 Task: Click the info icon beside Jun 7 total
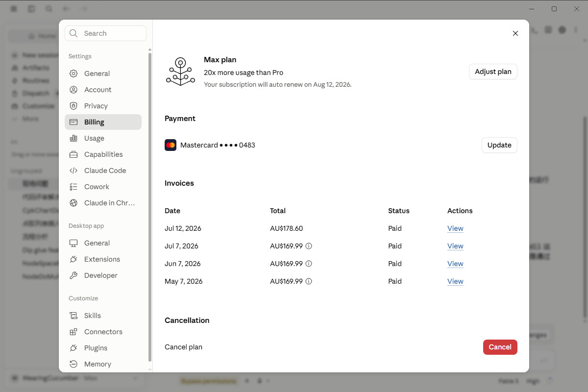coord(309,264)
